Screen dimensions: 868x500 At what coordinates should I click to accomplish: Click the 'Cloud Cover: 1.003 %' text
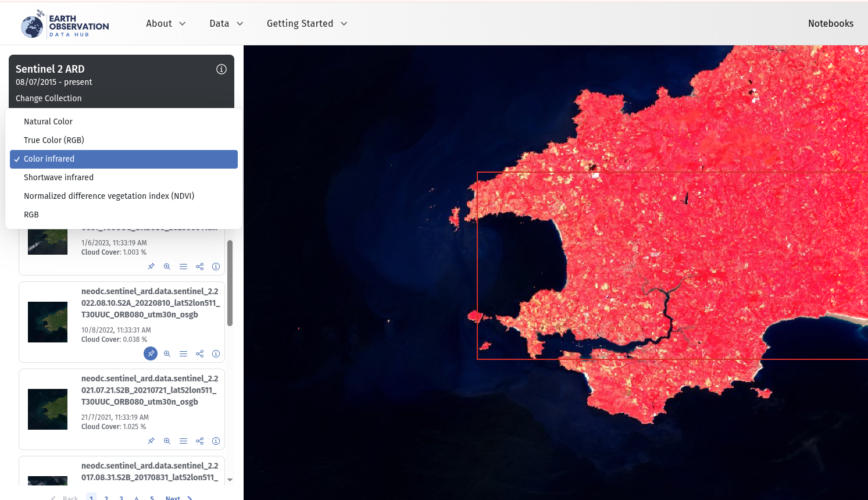click(114, 252)
